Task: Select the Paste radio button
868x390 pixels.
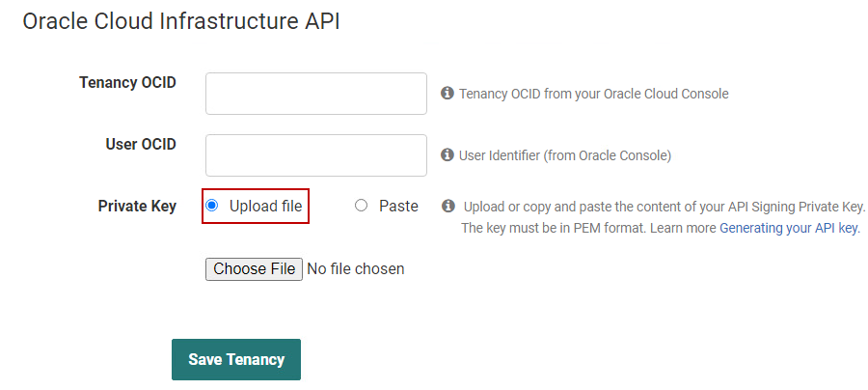Action: [x=361, y=206]
